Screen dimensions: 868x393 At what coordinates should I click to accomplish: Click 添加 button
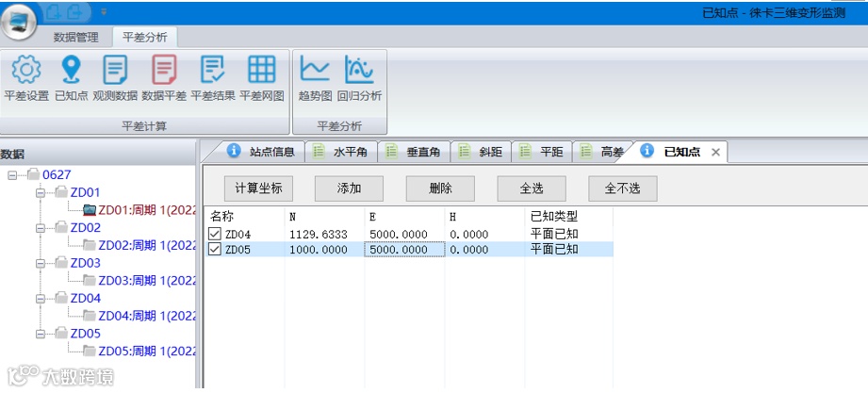click(x=350, y=188)
